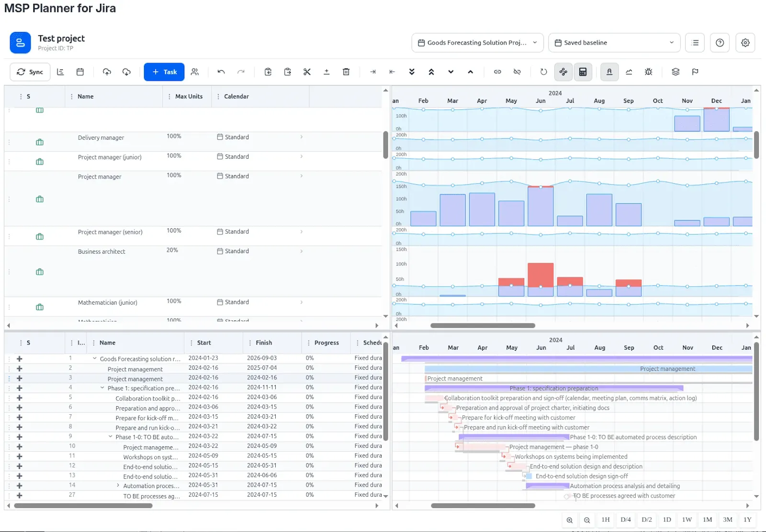Expand Automation process row
Viewport: 766px width, 532px height.
click(118, 485)
